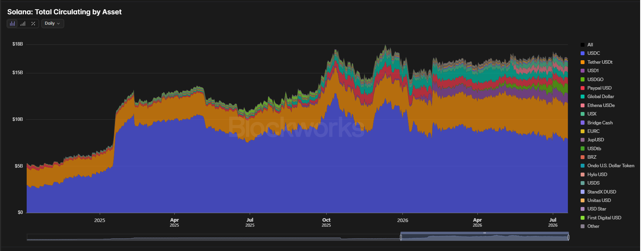Click the Bridge Cash legend marker

pos(583,123)
